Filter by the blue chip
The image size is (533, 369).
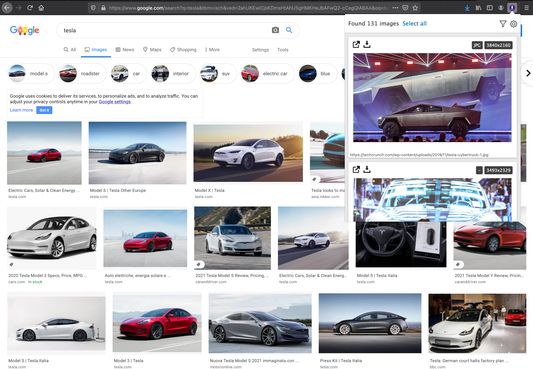point(317,73)
